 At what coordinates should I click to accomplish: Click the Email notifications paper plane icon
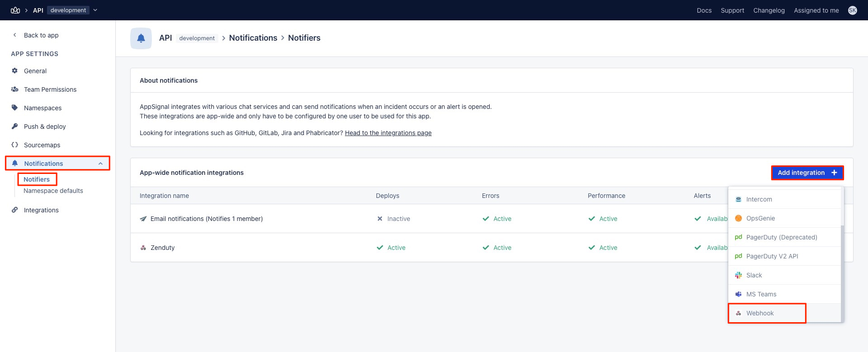point(143,219)
